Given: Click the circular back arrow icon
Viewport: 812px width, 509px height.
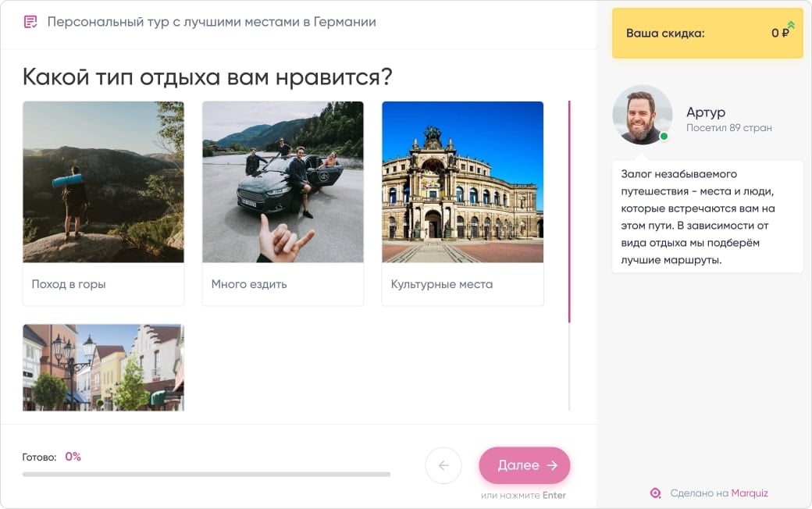Looking at the screenshot, I should click(443, 465).
